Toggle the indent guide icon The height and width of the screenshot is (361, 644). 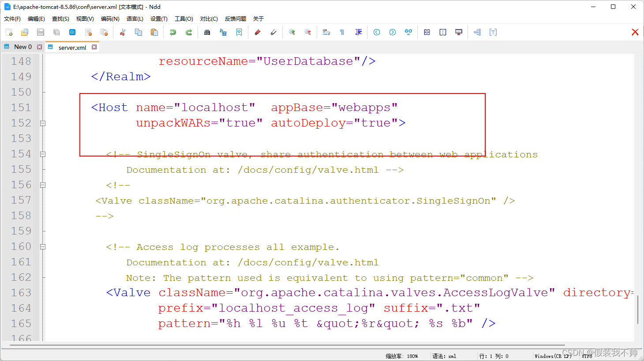[x=358, y=32]
